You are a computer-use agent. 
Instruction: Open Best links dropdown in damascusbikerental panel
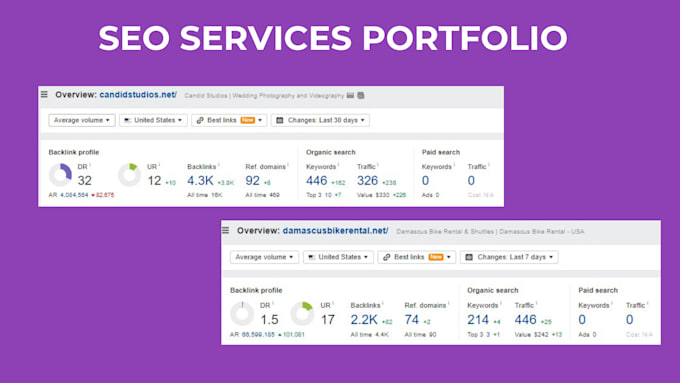click(x=417, y=257)
